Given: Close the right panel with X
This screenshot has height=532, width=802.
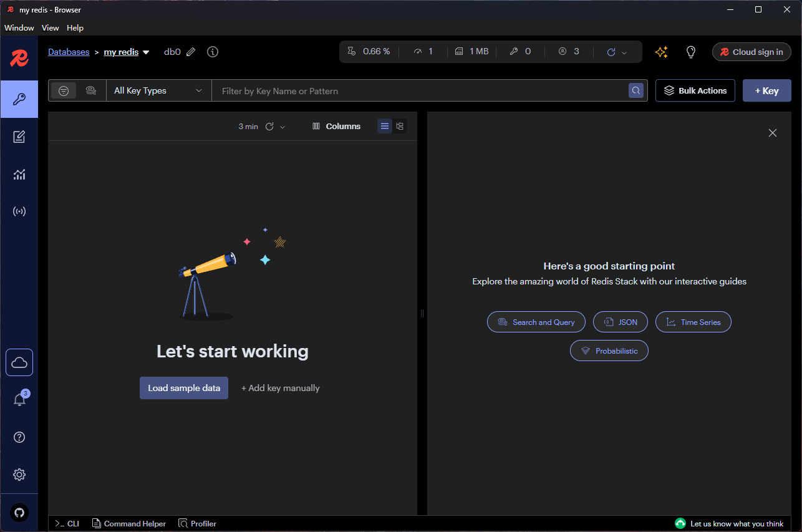Looking at the screenshot, I should pyautogui.click(x=773, y=133).
